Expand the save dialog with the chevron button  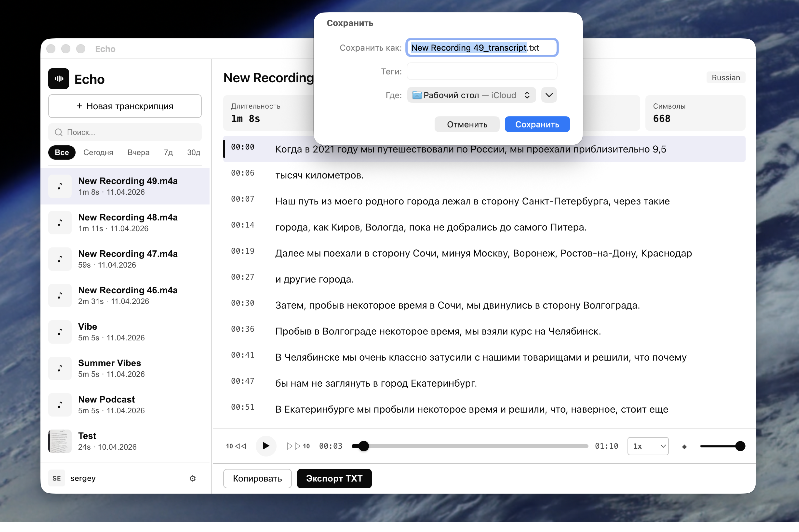[549, 95]
